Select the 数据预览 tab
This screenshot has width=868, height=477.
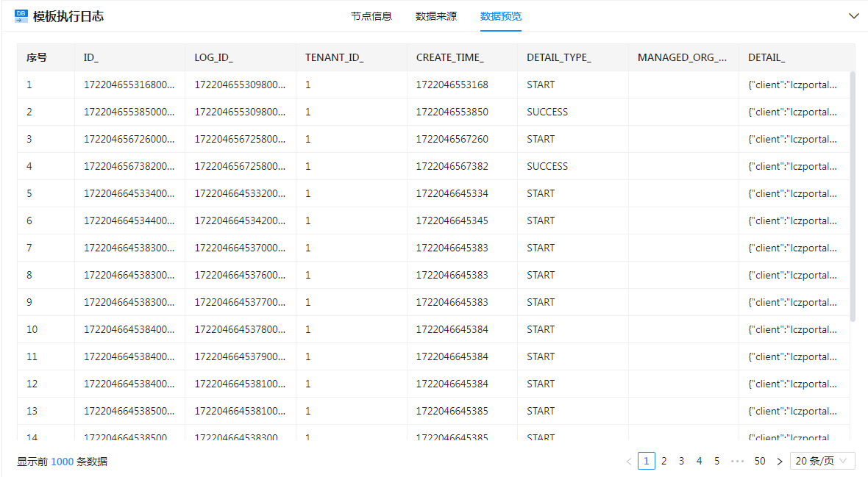pos(501,16)
